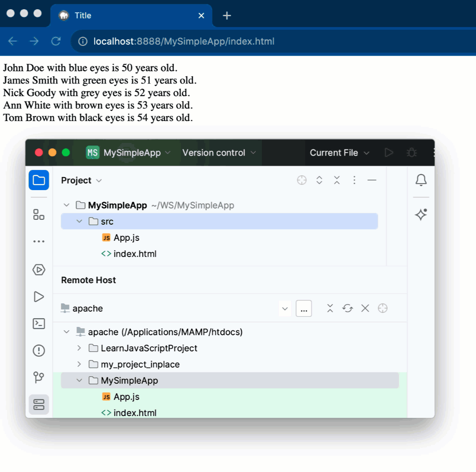Switch to the Current File run configuration
The width and height of the screenshot is (476, 472).
(x=340, y=153)
